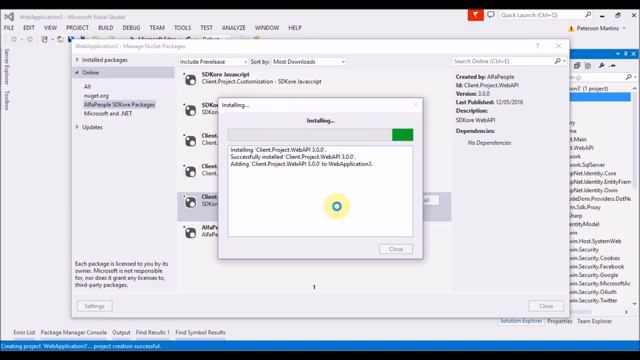Image resolution: width=640 pixels, height=360 pixels.
Task: Click the Visual Studio logo icon
Action: (x=9, y=17)
